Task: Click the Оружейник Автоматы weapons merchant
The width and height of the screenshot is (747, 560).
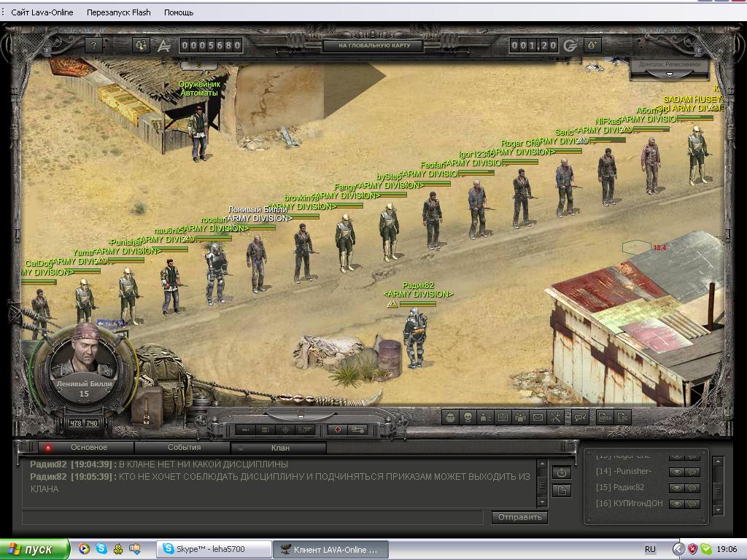Action: pos(198,133)
